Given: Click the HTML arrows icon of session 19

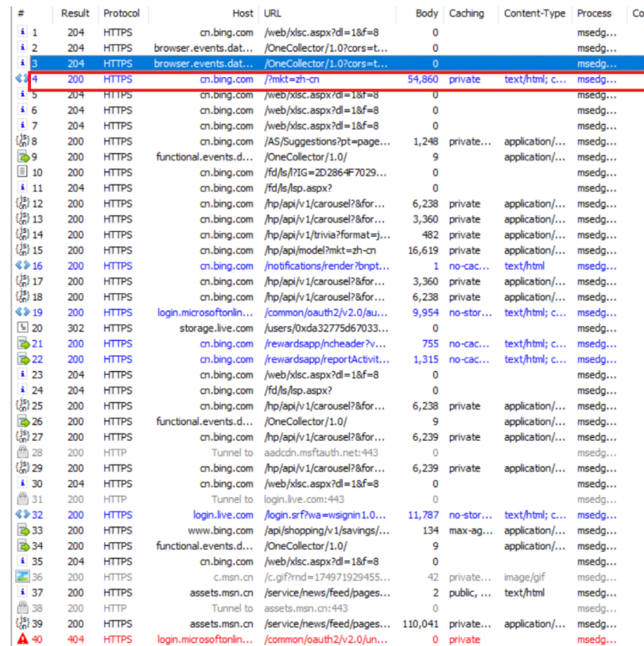Looking at the screenshot, I should [x=22, y=312].
